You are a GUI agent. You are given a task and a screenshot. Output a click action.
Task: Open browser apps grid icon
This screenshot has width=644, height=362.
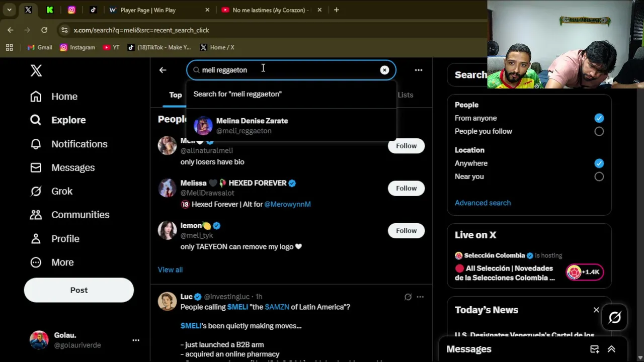point(9,47)
